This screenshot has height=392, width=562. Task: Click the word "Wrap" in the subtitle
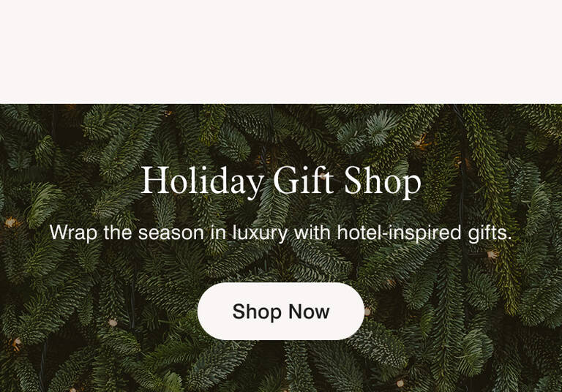73,233
